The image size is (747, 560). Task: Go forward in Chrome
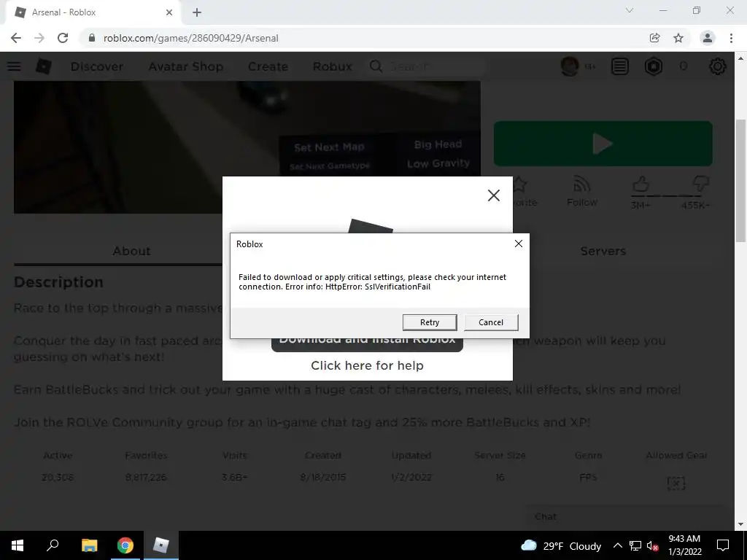39,38
